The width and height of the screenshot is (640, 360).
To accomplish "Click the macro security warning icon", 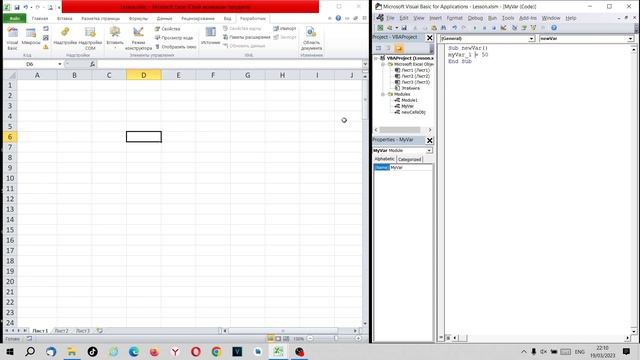I will pyautogui.click(x=46, y=47).
